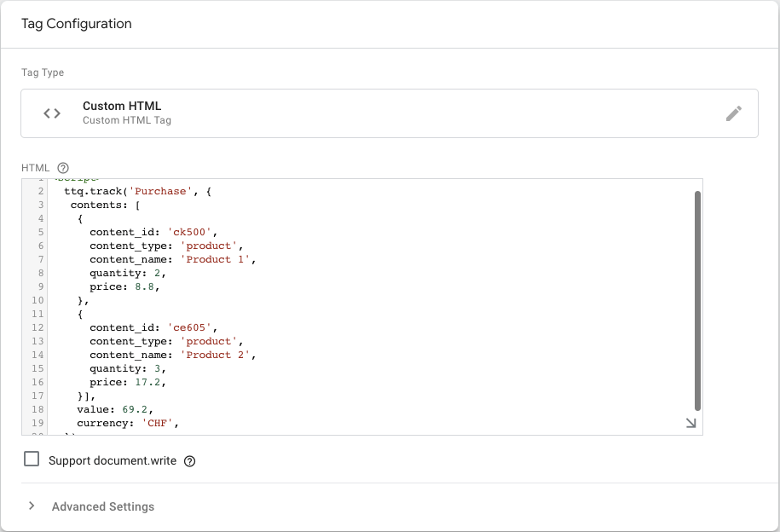Image resolution: width=780 pixels, height=532 pixels.
Task: Click line number 10 in gutter
Action: pyautogui.click(x=38, y=300)
